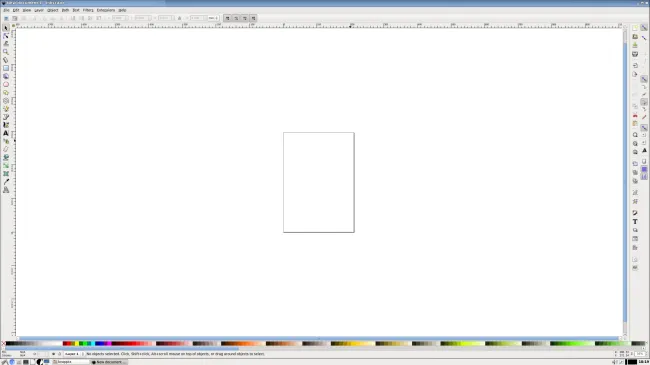Open Text and Font dialog icon
650x365 pixels.
(635, 221)
